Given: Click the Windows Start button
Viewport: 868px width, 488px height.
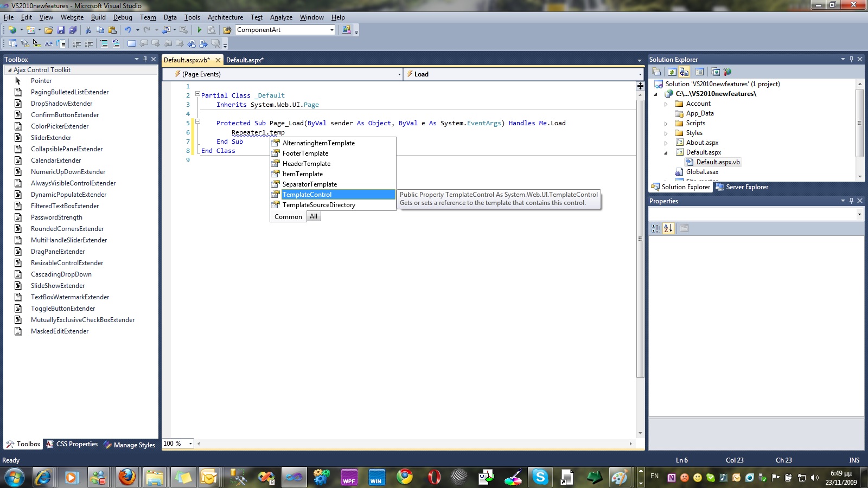Looking at the screenshot, I should [15, 478].
